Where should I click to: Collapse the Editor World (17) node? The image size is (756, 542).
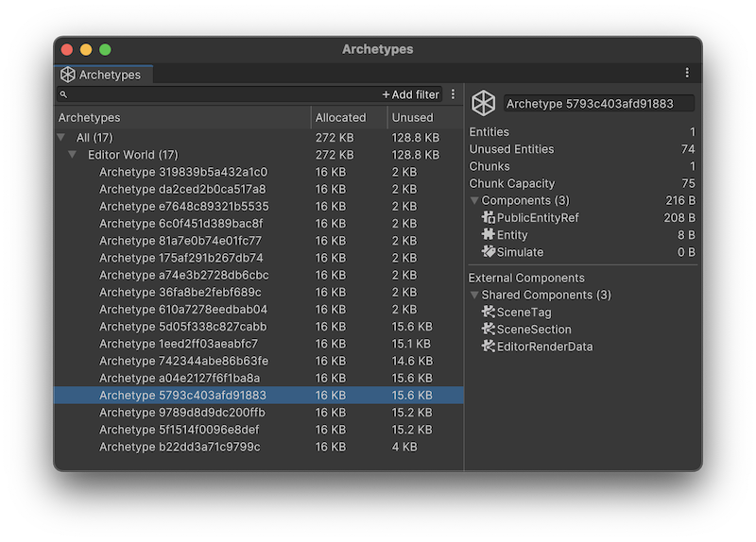coord(73,155)
